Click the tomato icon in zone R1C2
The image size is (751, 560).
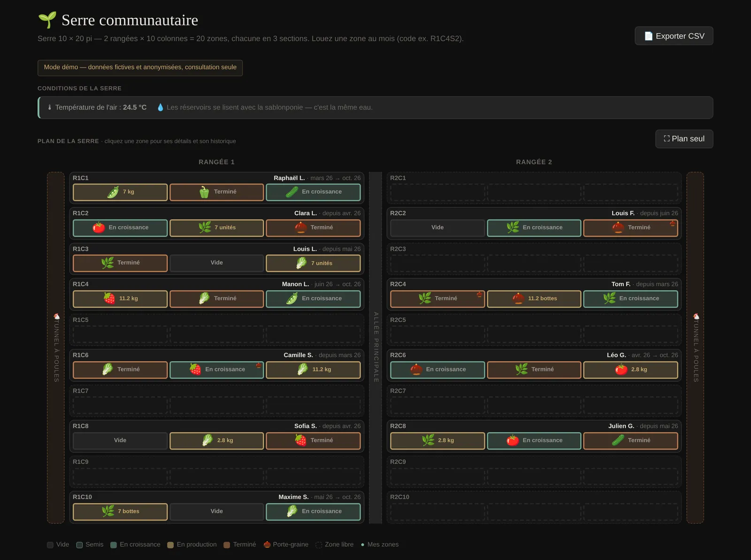pos(99,227)
